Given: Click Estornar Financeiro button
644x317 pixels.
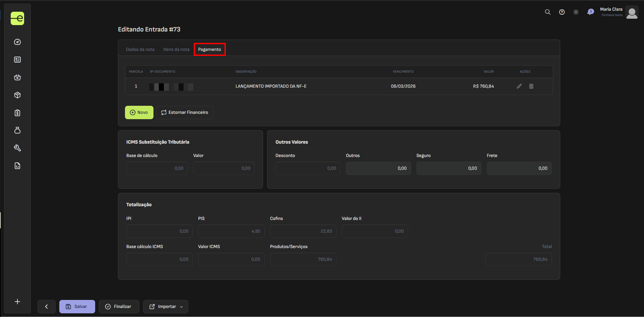Looking at the screenshot, I should [185, 112].
